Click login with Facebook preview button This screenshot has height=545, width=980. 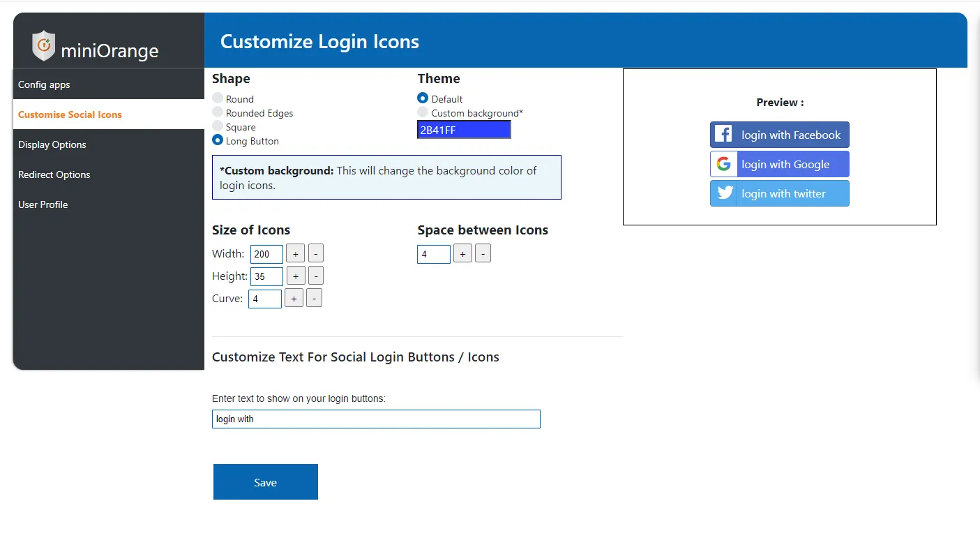point(780,135)
